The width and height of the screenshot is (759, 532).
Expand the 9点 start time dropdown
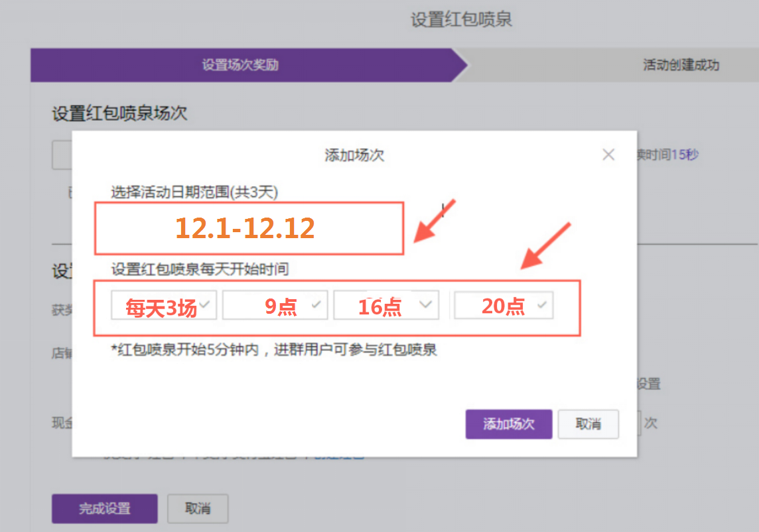pos(275,306)
